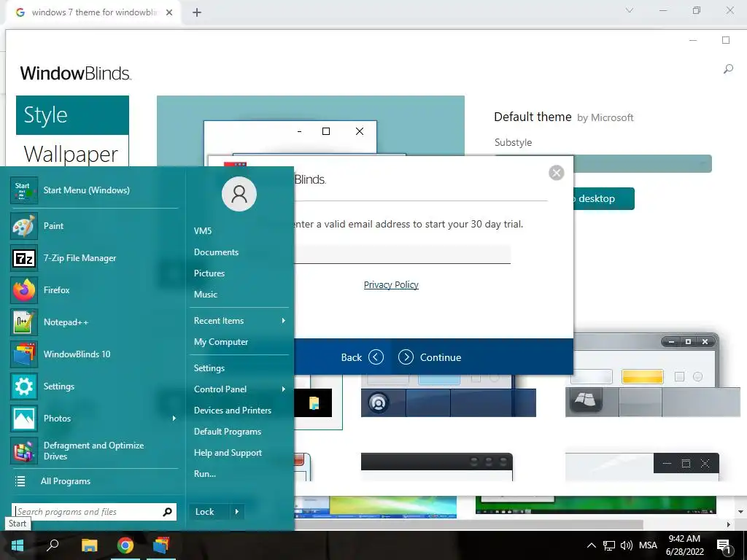Open the Substyle dropdown
The width and height of the screenshot is (747, 560).
pyautogui.click(x=603, y=164)
